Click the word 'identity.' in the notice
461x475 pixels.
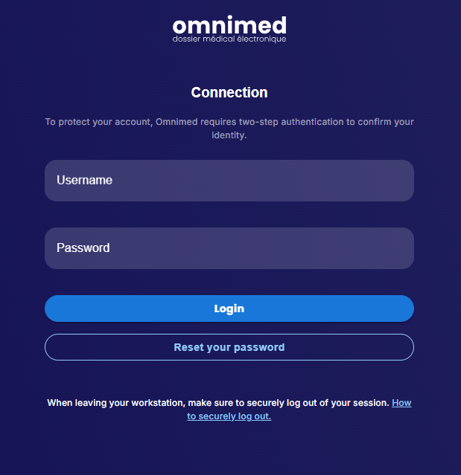click(x=229, y=135)
